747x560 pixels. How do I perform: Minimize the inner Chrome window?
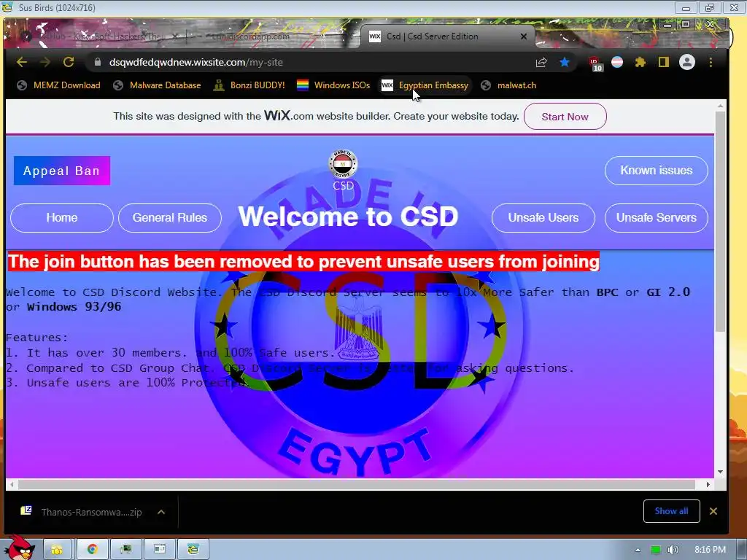667,24
